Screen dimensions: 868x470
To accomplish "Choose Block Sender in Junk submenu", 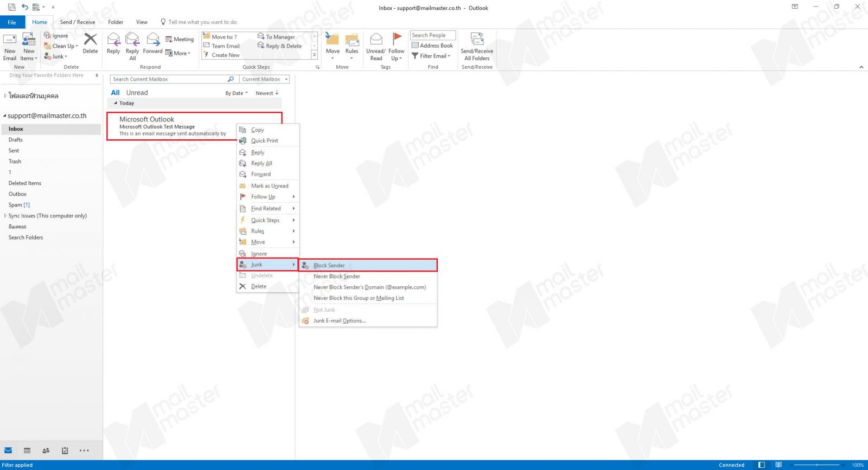I will click(368, 266).
